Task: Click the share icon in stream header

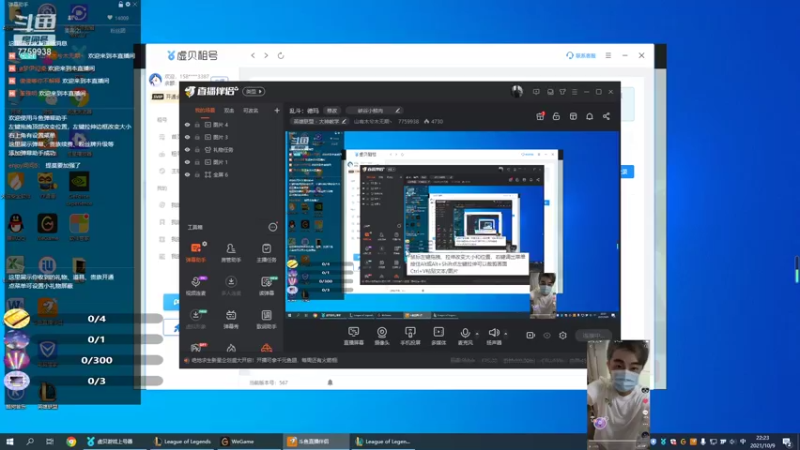Action: tap(606, 116)
